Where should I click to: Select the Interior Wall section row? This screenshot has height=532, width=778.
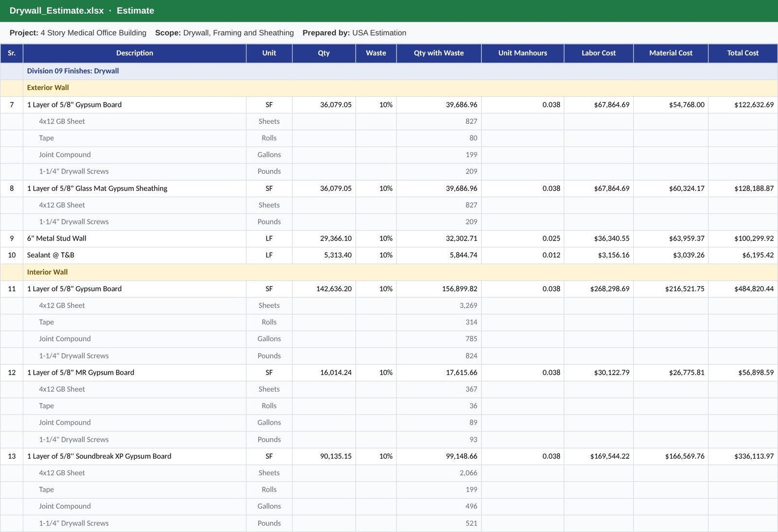(389, 272)
